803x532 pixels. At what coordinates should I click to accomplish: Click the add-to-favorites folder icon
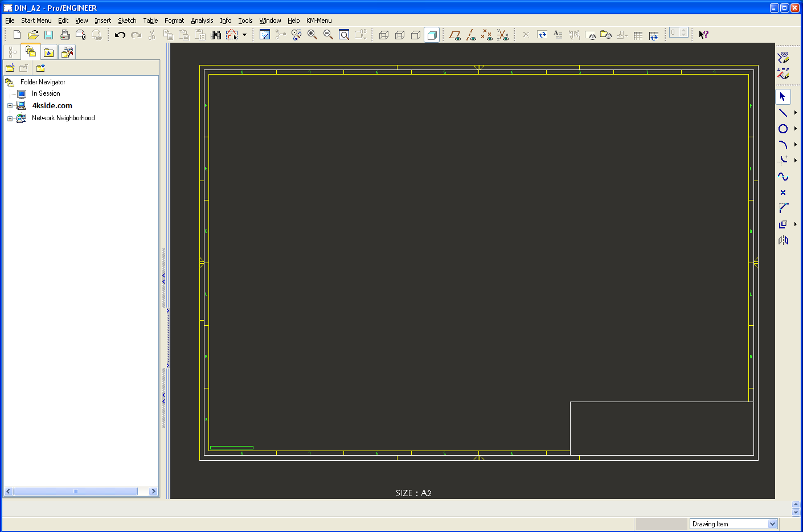(x=40, y=68)
